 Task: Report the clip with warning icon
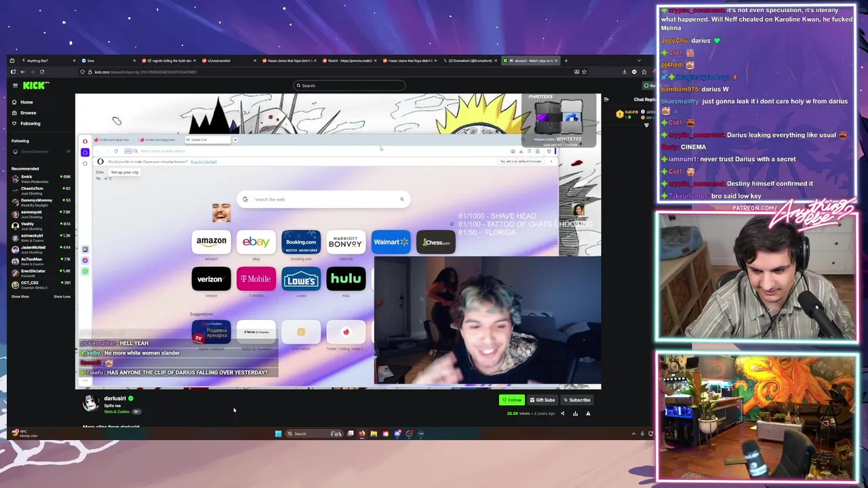[x=588, y=413]
